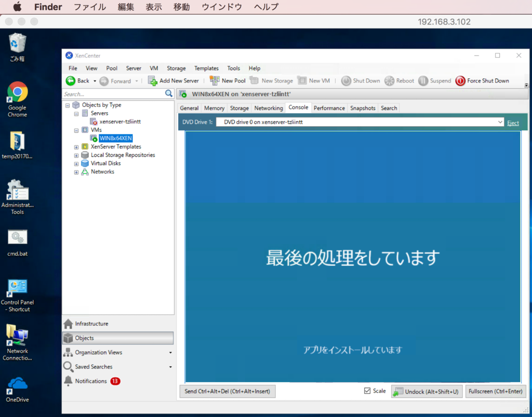Click the Add New Server icon

[152, 80]
